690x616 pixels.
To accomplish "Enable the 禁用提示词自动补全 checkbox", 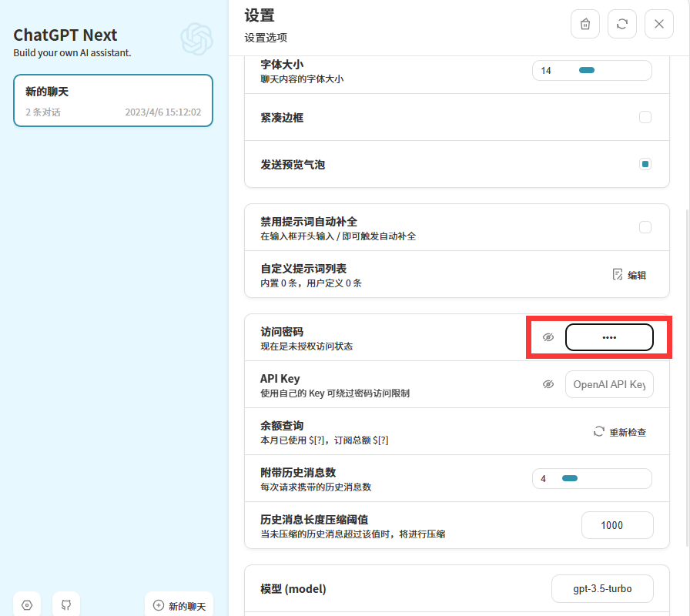I will point(645,227).
